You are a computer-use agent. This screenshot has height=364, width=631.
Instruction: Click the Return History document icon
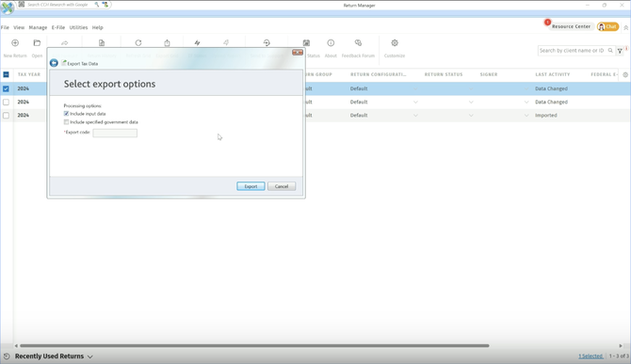pos(102,43)
